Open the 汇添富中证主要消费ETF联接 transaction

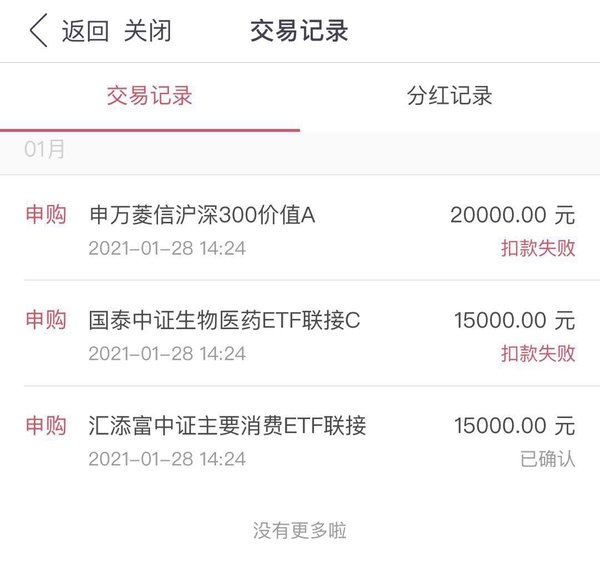pos(300,439)
